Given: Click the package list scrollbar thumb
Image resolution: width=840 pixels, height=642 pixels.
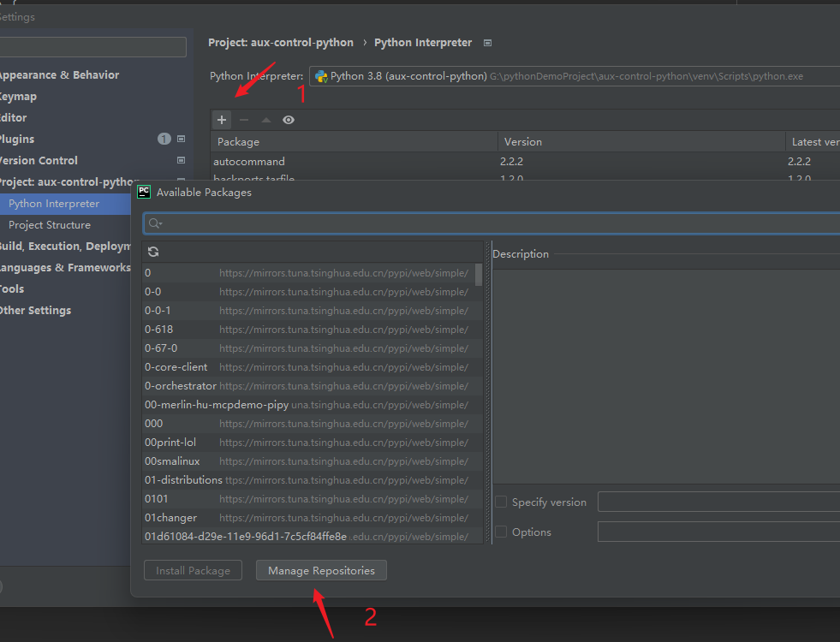Looking at the screenshot, I should pyautogui.click(x=479, y=274).
